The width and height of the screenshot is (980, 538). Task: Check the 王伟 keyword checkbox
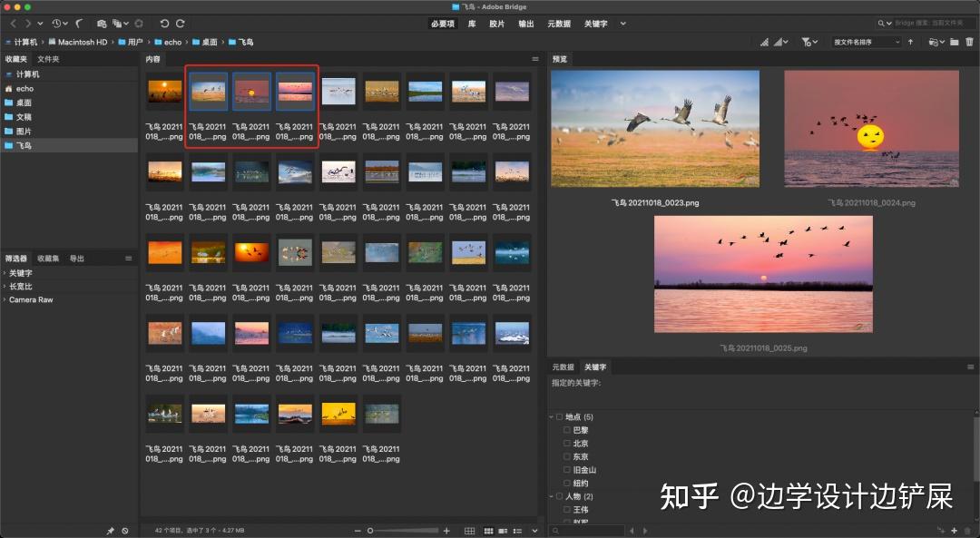[567, 509]
